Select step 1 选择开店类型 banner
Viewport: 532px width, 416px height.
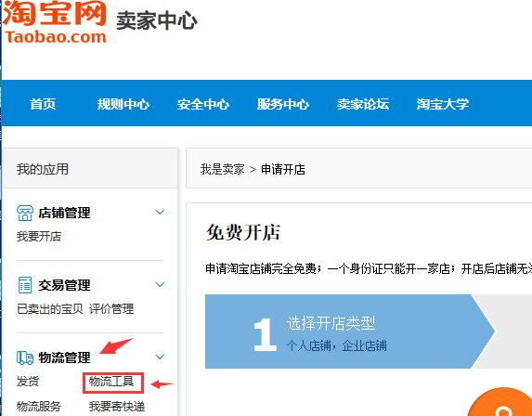tap(349, 331)
